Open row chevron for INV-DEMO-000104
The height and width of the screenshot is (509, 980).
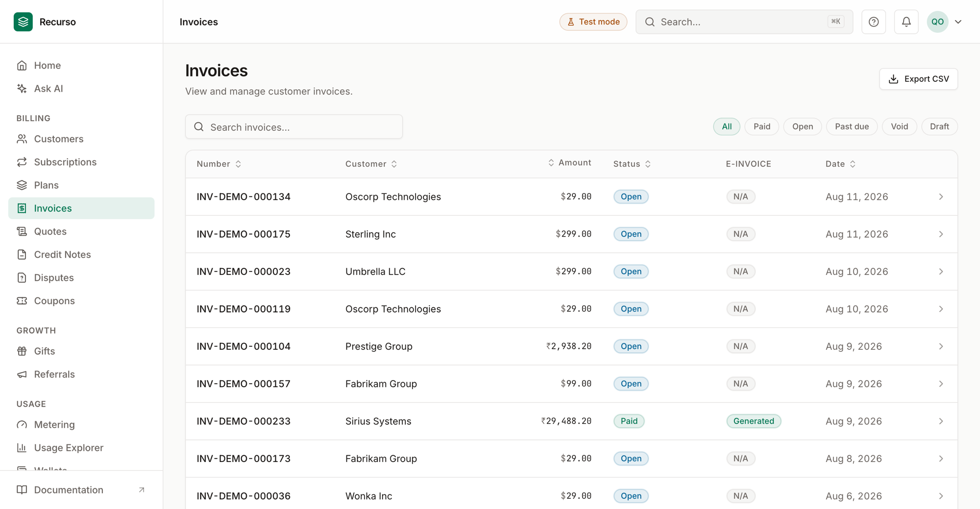click(941, 346)
